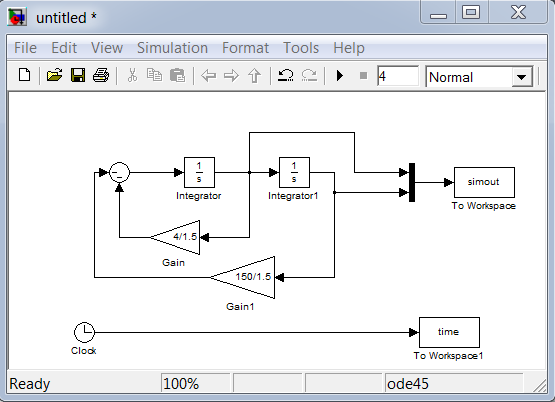Maximize the untitled model window
Screen dimensions: 555x402
(x=471, y=12)
